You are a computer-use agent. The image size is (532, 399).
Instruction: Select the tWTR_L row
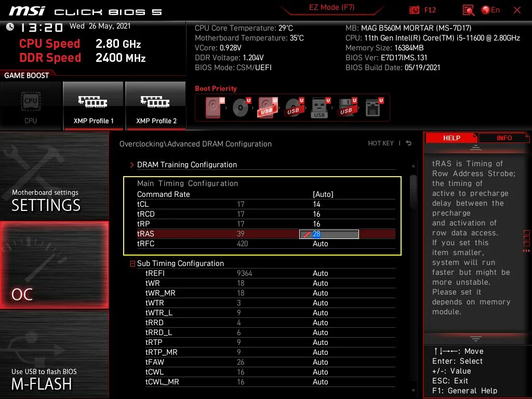point(270,313)
